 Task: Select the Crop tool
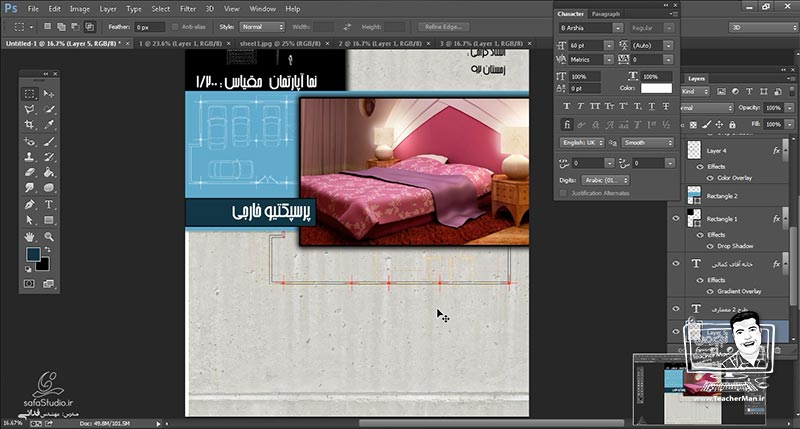(x=30, y=124)
